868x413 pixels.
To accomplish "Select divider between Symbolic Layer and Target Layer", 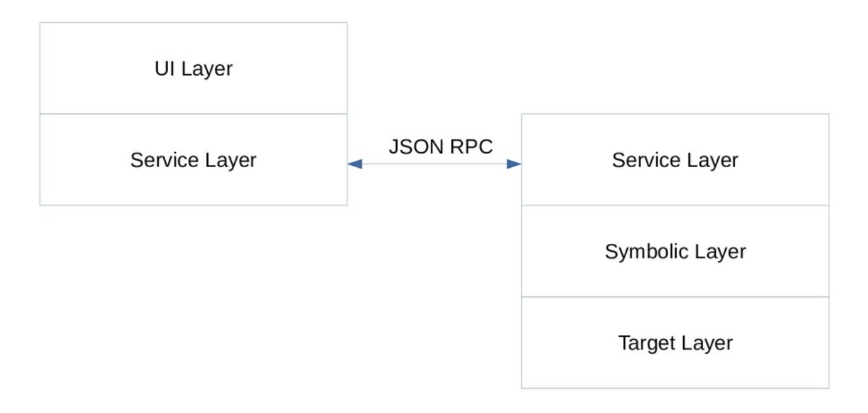I will coord(675,297).
